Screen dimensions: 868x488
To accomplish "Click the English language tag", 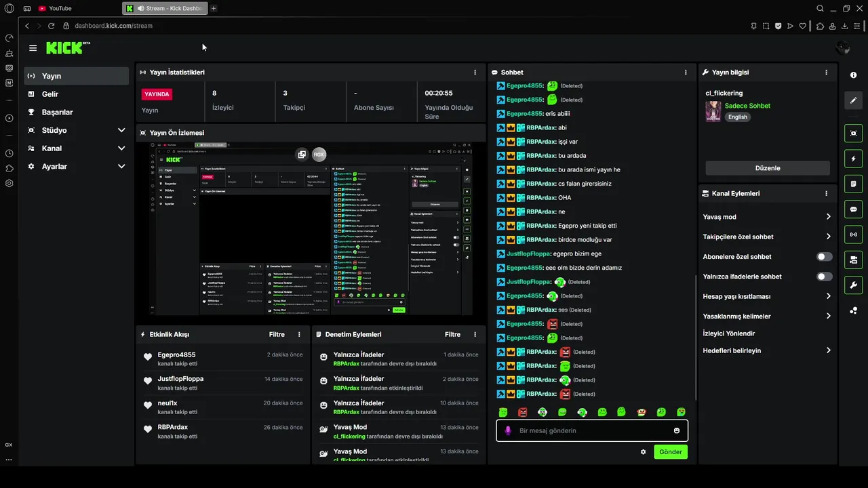I will pos(738,117).
